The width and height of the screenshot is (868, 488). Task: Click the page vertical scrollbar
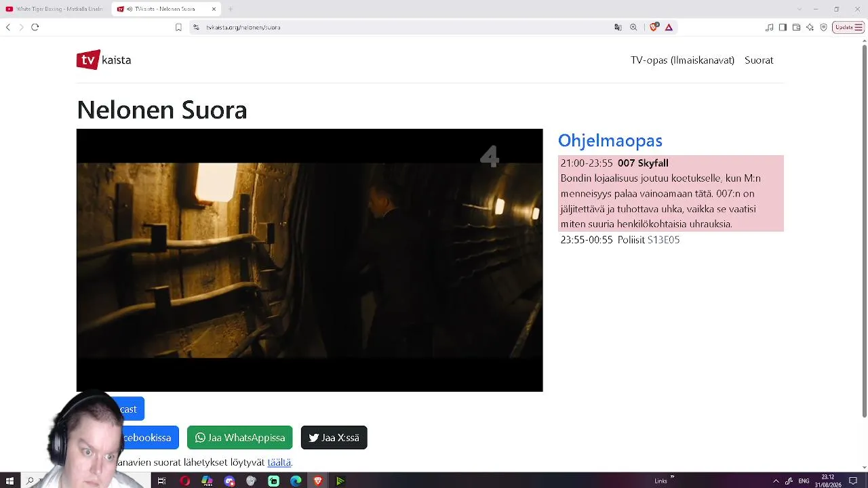click(864, 230)
